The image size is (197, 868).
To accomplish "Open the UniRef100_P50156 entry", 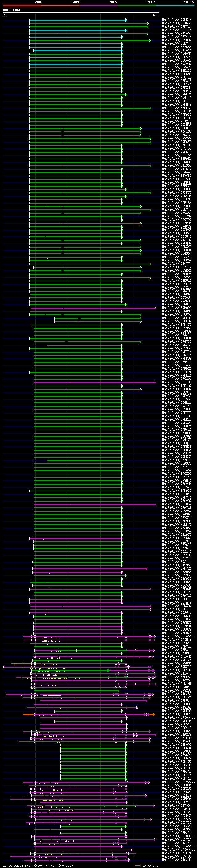I will click(177, 132).
